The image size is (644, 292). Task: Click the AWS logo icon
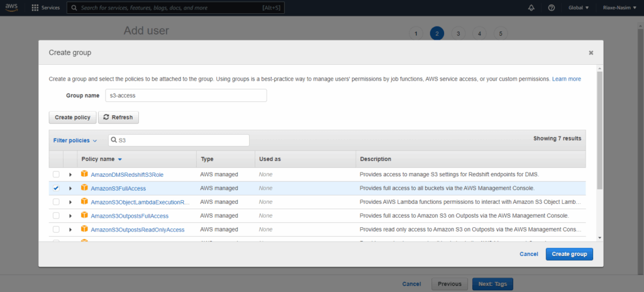tap(12, 8)
